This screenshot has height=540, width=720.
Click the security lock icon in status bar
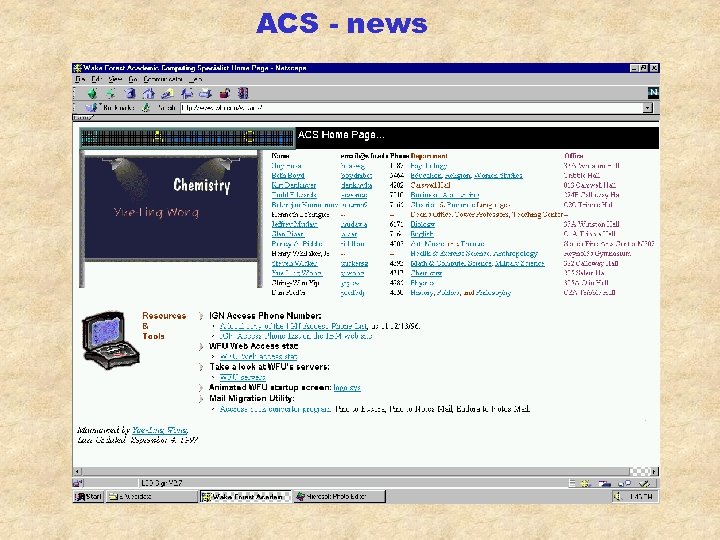[78, 483]
